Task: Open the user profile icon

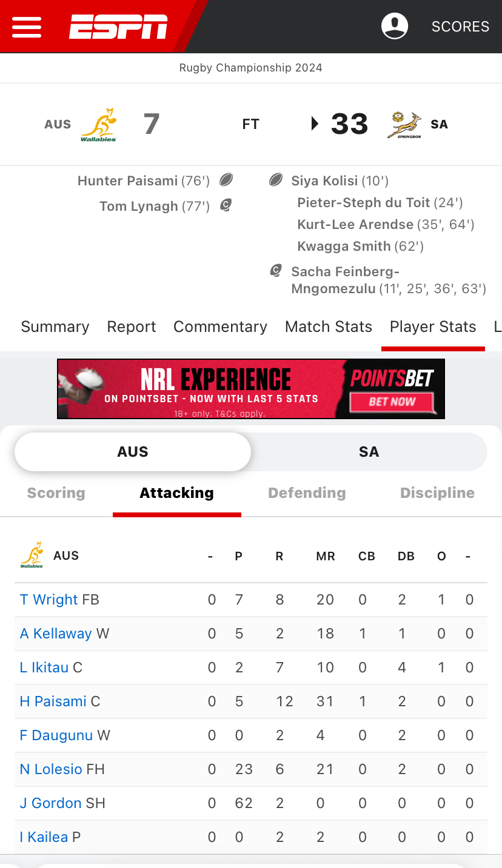Action: [x=394, y=26]
